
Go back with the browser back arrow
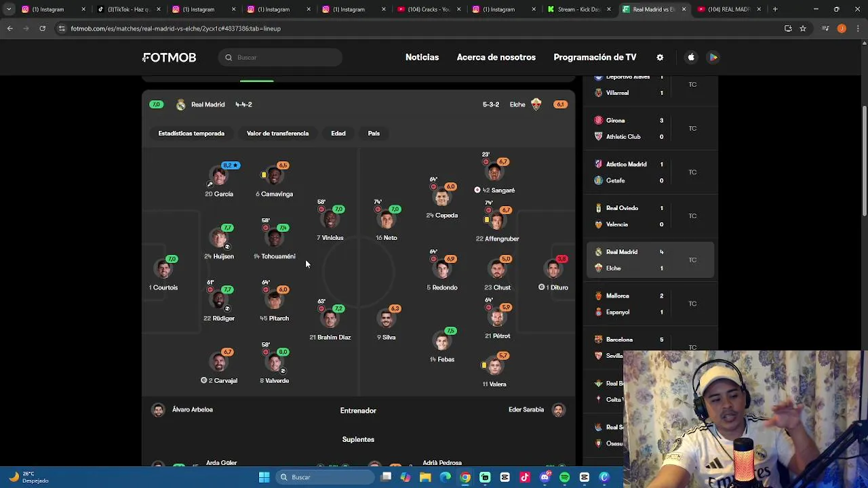(9, 28)
